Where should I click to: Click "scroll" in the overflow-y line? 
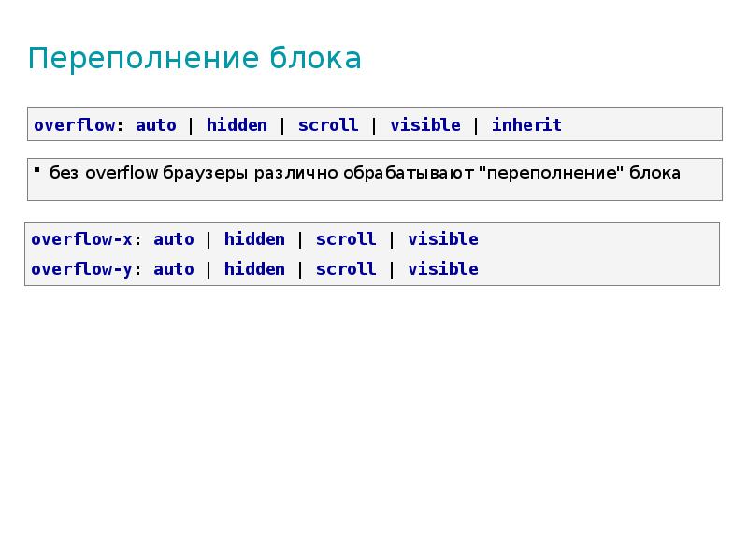pos(346,269)
